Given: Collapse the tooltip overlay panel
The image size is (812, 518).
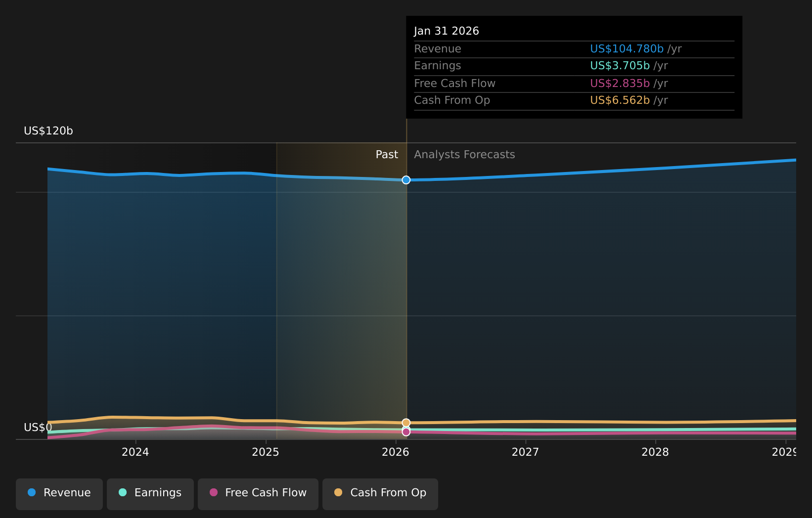Looking at the screenshot, I should (x=574, y=67).
